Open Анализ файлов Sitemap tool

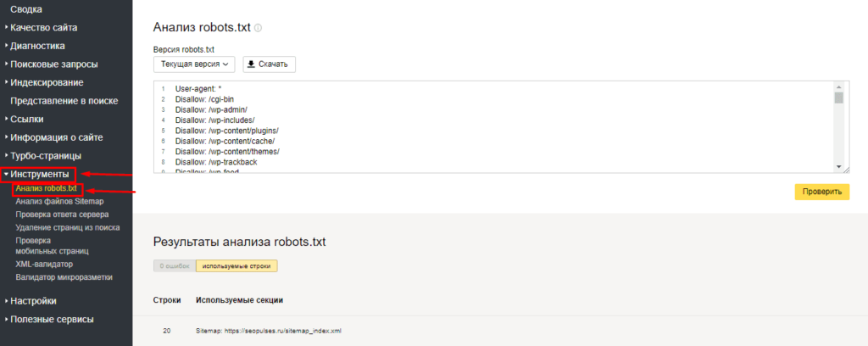tap(59, 201)
